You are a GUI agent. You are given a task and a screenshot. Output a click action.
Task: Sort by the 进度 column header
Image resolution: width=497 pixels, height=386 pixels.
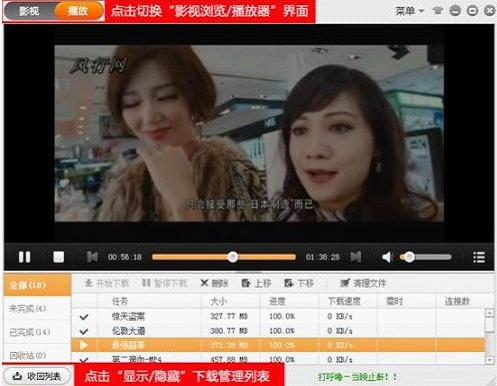point(289,301)
